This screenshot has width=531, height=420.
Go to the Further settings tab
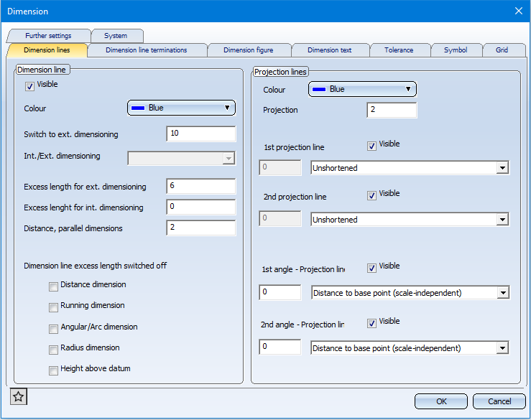point(49,36)
